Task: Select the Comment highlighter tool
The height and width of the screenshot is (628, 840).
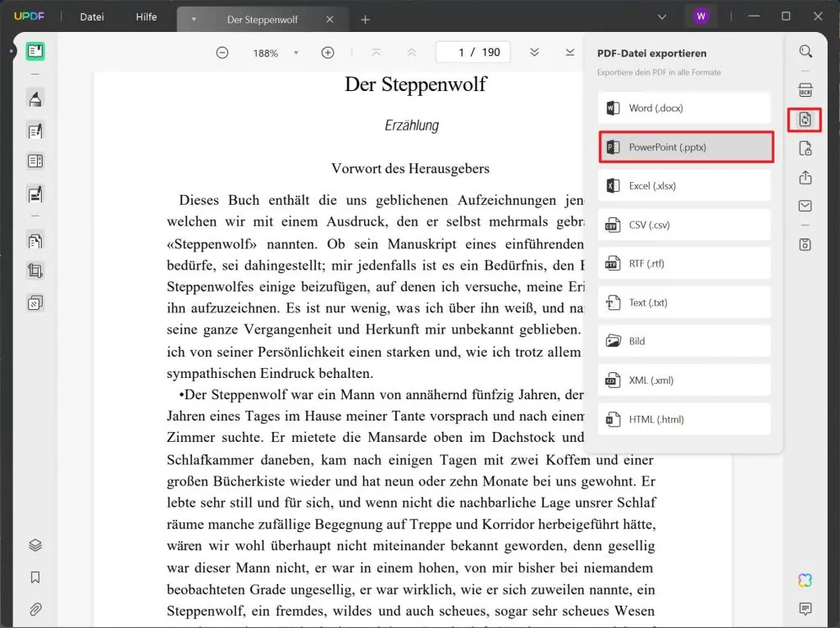Action: [35, 99]
